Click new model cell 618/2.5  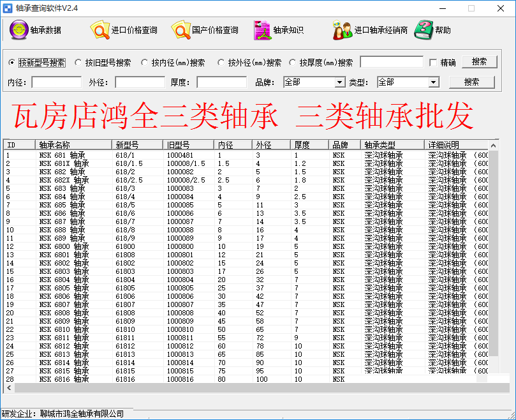click(x=129, y=180)
